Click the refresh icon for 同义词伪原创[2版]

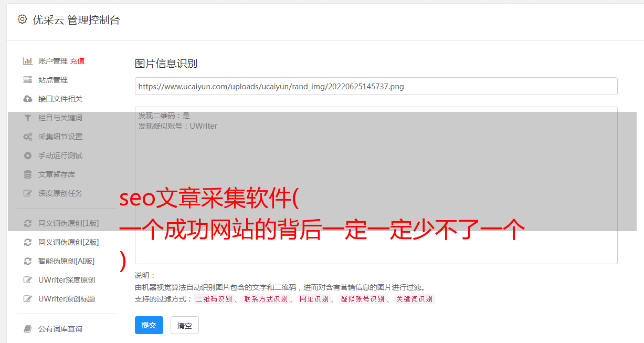tap(28, 242)
